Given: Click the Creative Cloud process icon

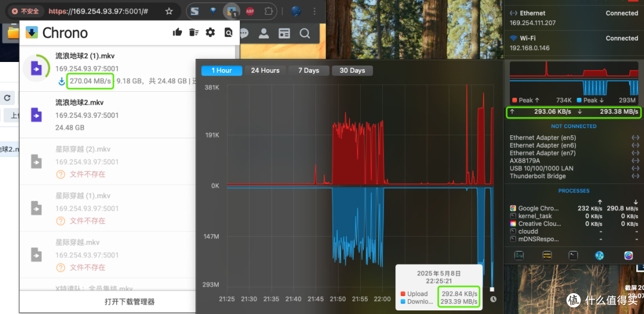Looking at the screenshot, I should tap(513, 223).
